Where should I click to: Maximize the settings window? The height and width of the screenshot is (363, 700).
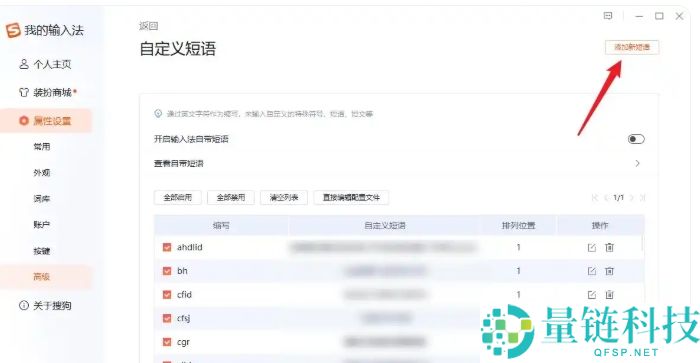pyautogui.click(x=659, y=16)
